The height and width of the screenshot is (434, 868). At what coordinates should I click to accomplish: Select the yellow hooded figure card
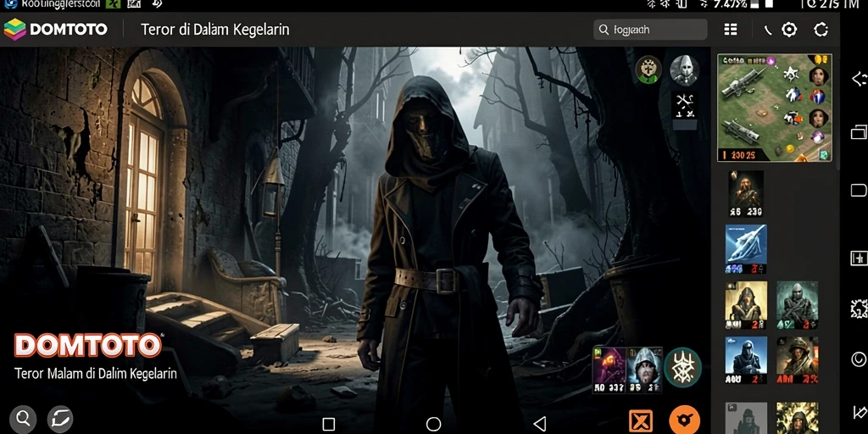pos(746,304)
